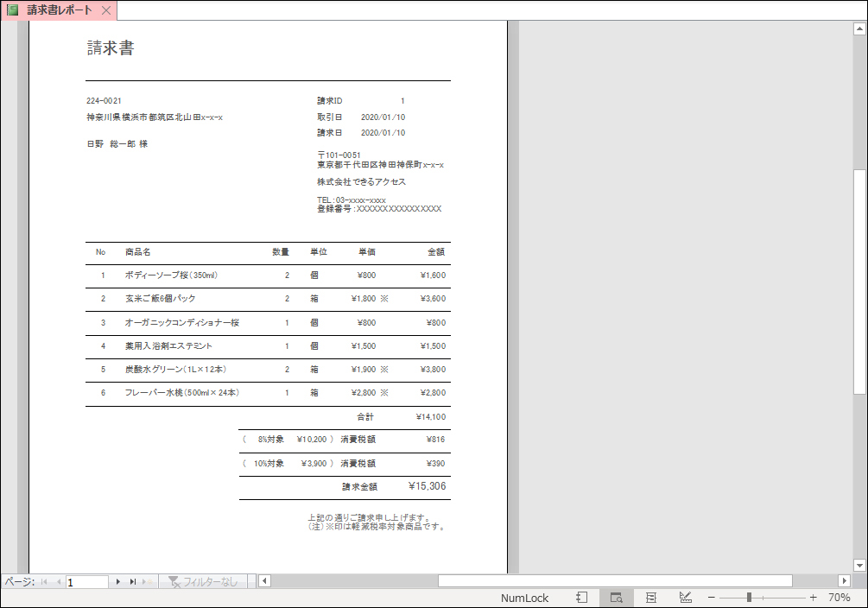
Task: Click horizontal scrollbar right arrow
Action: pos(844,581)
